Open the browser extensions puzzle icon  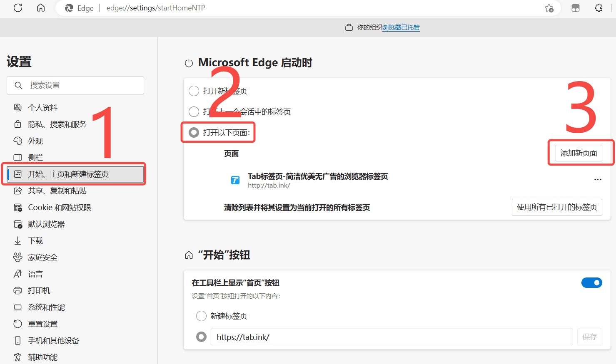tap(599, 8)
